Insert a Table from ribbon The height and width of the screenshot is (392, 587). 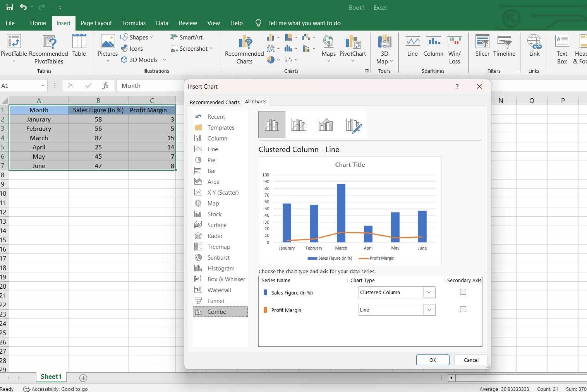pos(79,46)
